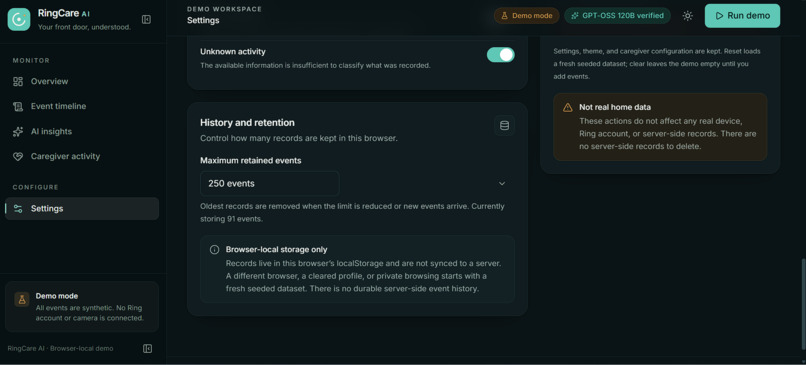Click the "Unknown activity" label

click(233, 52)
